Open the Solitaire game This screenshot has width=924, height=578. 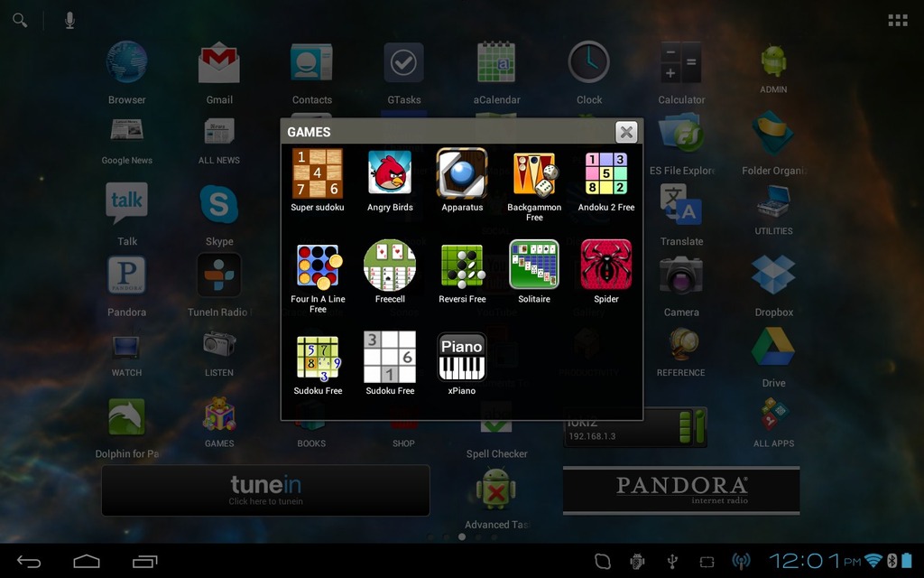[534, 265]
